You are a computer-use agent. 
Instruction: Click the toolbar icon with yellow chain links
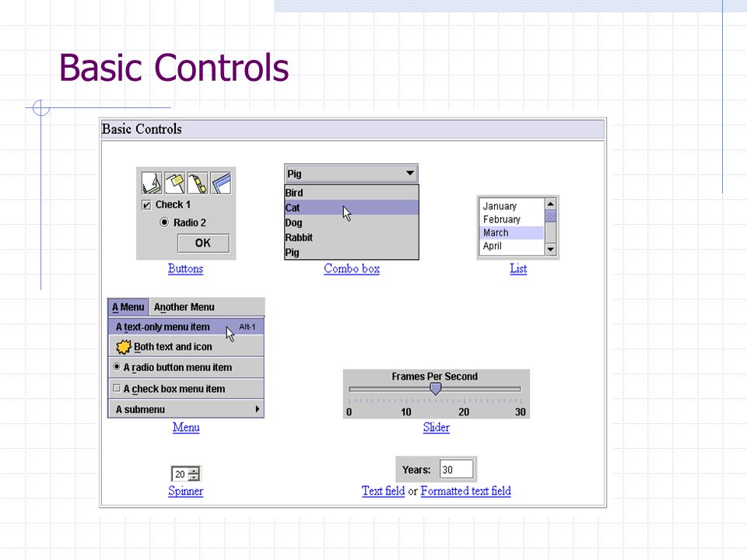[x=198, y=183]
